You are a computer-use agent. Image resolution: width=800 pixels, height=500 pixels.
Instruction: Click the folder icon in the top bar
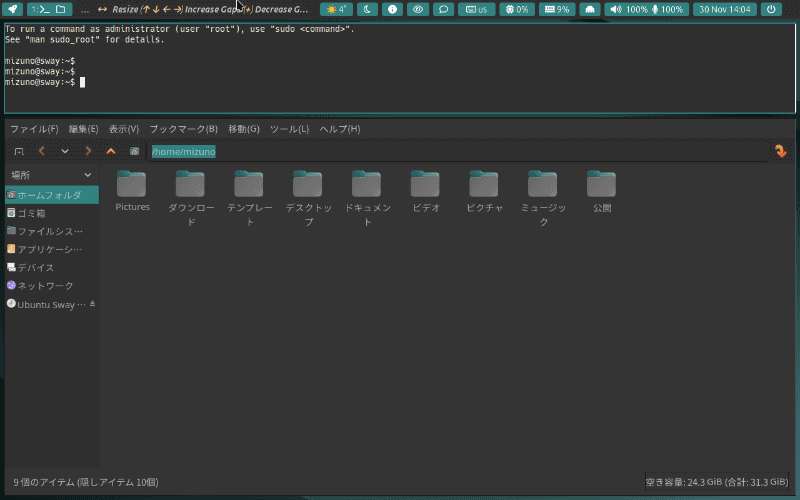[61, 9]
